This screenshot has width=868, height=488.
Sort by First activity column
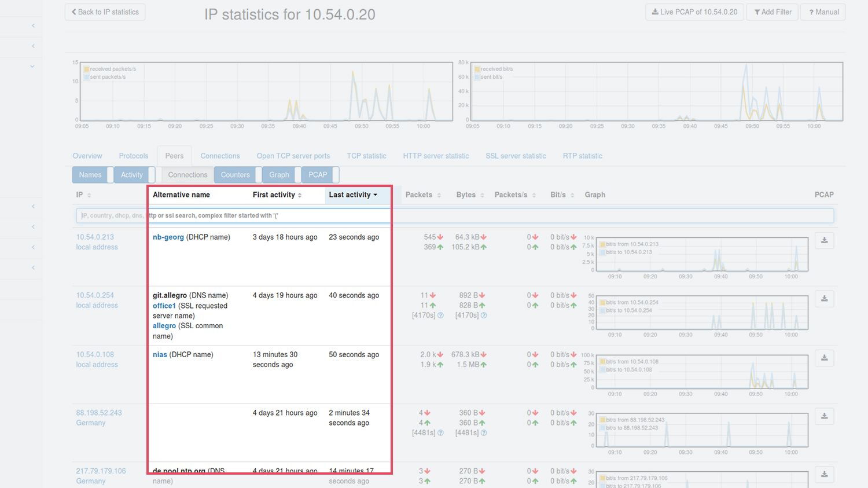[277, 195]
